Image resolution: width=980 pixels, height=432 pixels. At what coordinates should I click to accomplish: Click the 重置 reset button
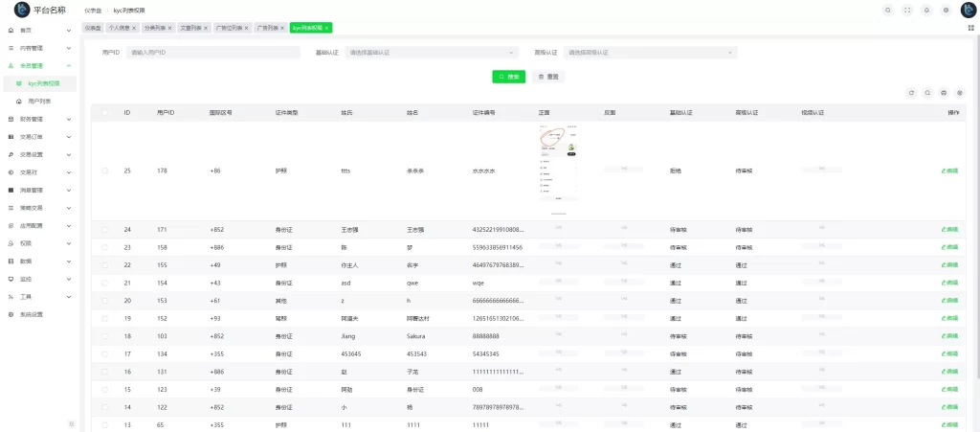click(x=548, y=77)
